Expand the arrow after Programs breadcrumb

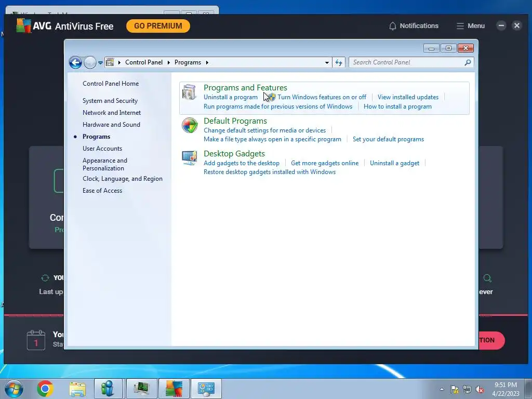click(207, 62)
